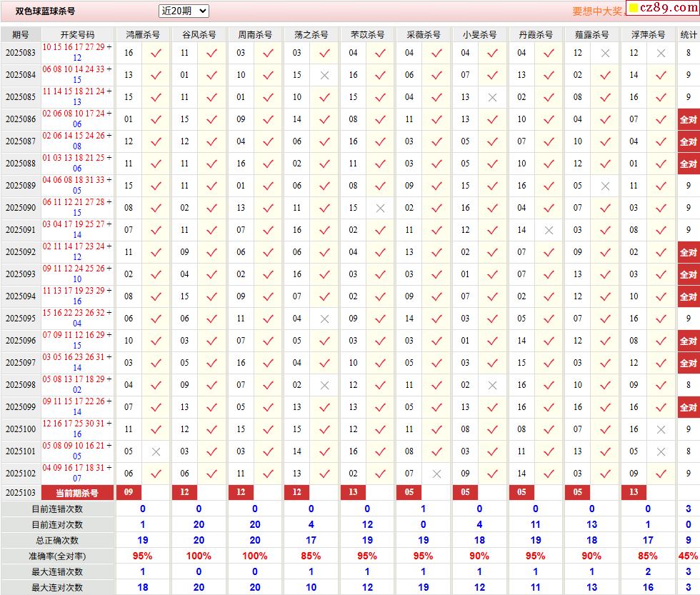Click the 小旻杀号 column header

pos(479,34)
